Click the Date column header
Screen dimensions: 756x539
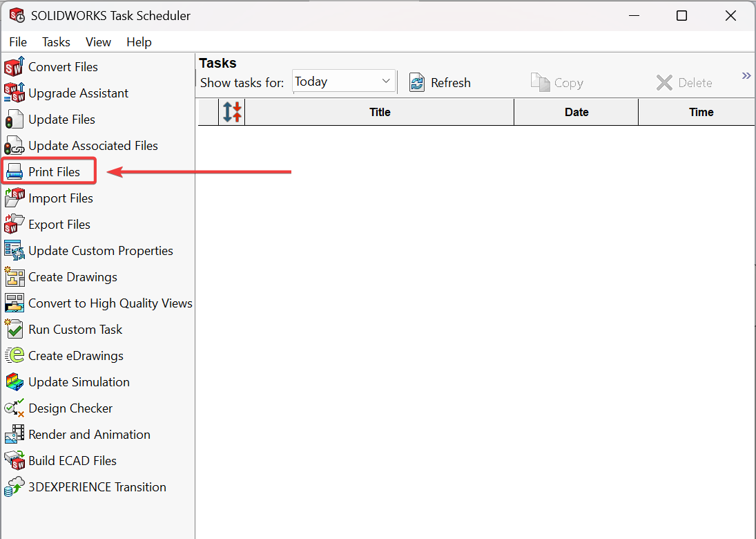(576, 112)
